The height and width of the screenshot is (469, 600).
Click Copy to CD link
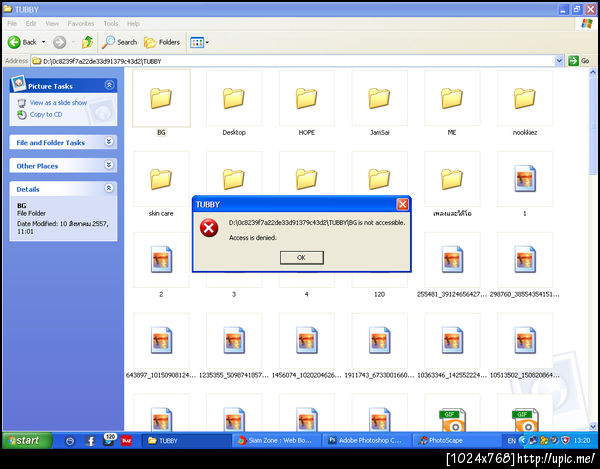[46, 114]
